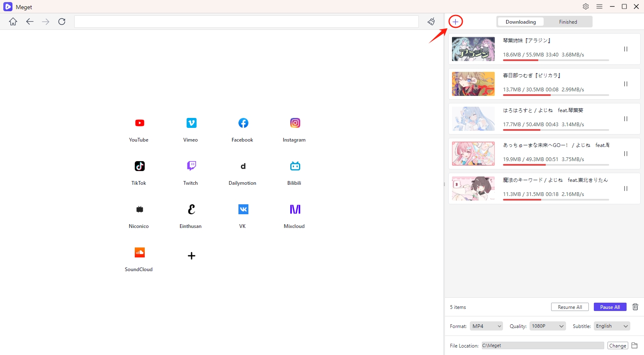Select thumbnail of はろはろすと
This screenshot has height=355, width=644.
tap(473, 119)
